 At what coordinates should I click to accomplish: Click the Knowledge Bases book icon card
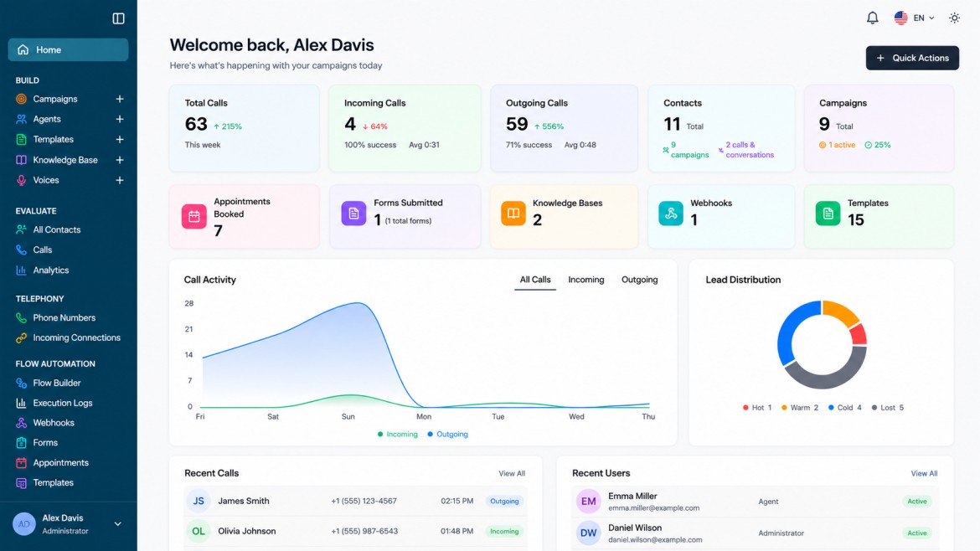click(x=513, y=213)
